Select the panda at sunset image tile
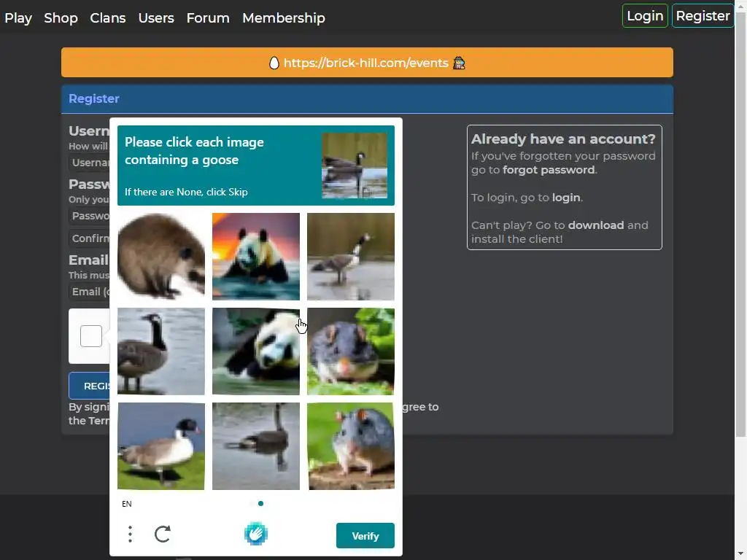Viewport: 747px width, 560px height. click(256, 256)
